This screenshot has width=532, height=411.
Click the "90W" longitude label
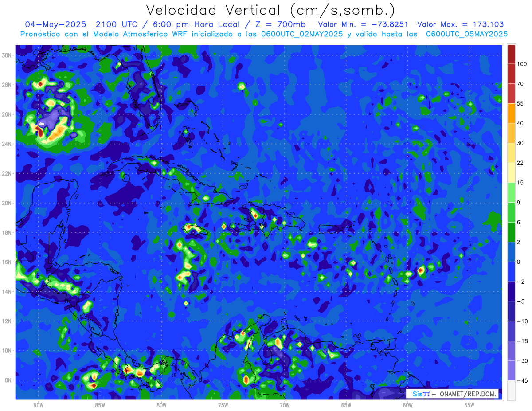tap(38, 405)
